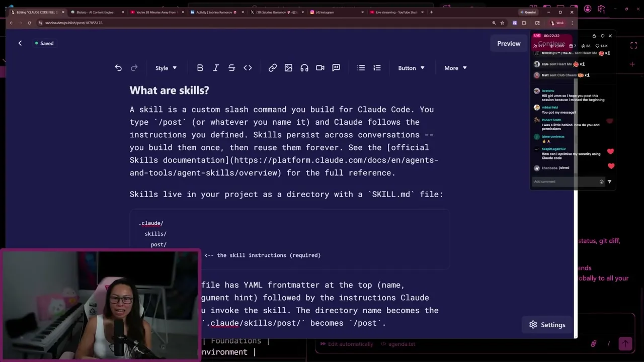Open emoji picker in comment box

(x=601, y=182)
